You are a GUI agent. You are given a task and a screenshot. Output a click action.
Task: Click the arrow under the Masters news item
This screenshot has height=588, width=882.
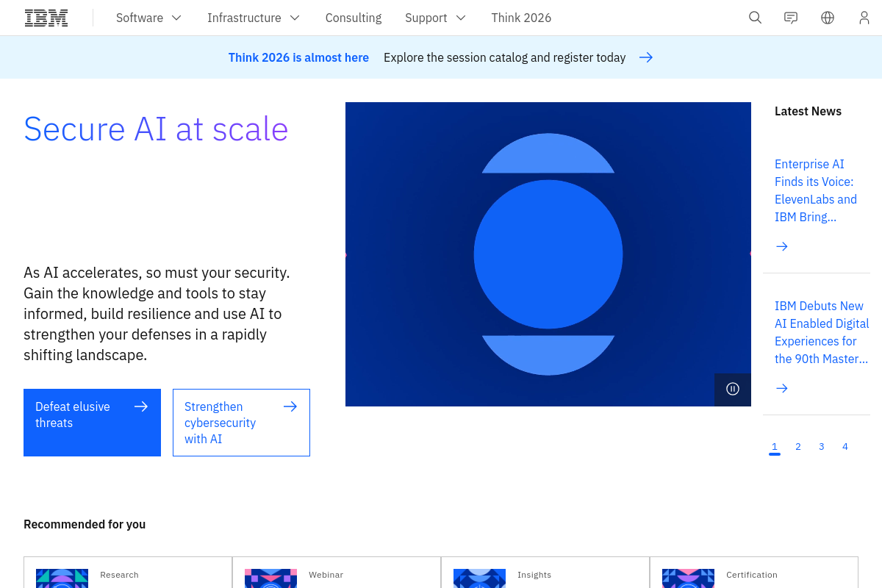click(782, 388)
